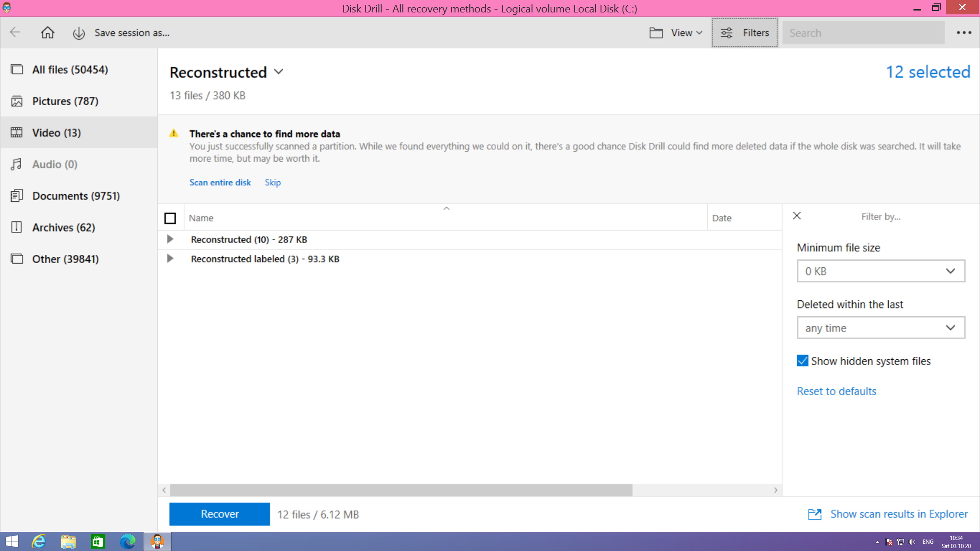Click right arrow of horizontal scrollbar
Image resolution: width=980 pixels, height=551 pixels.
pos(776,490)
